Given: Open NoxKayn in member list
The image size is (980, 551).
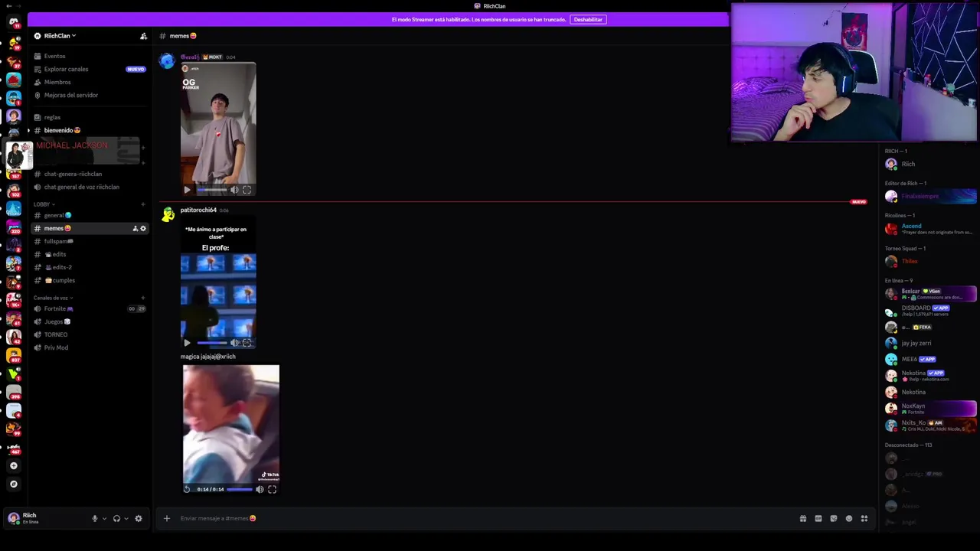Looking at the screenshot, I should [x=930, y=408].
